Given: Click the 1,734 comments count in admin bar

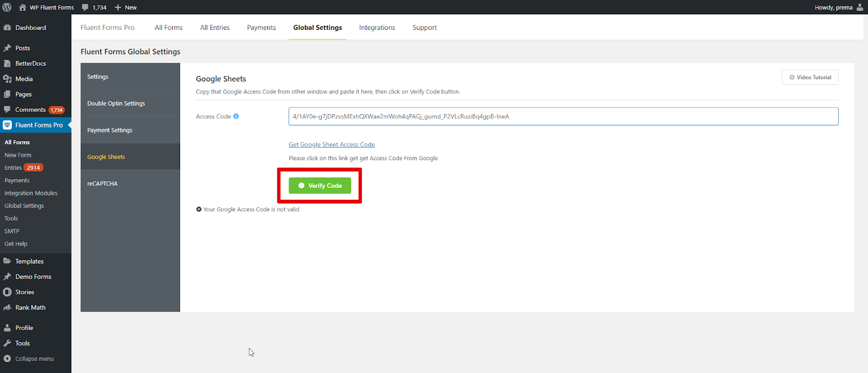Looking at the screenshot, I should (x=99, y=8).
